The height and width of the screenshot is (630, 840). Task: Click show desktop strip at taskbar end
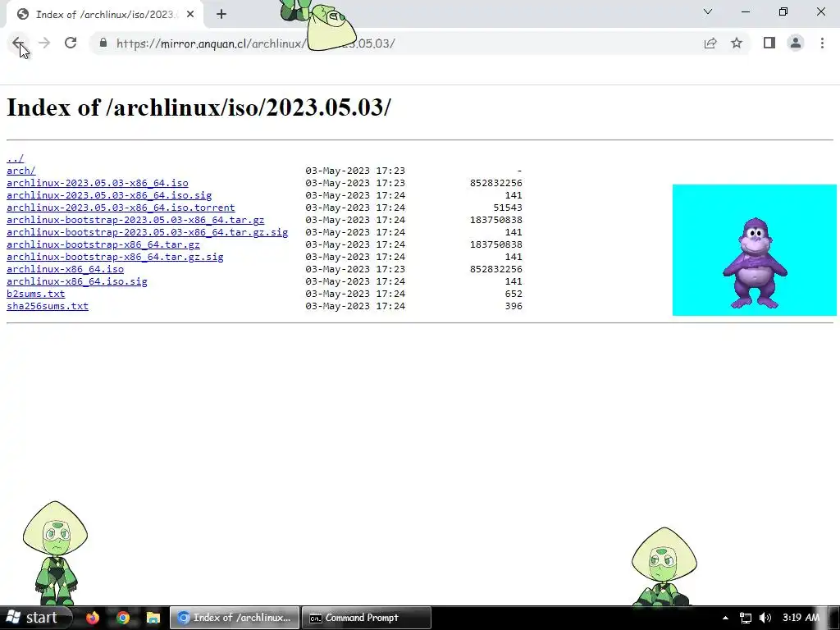tap(834, 618)
